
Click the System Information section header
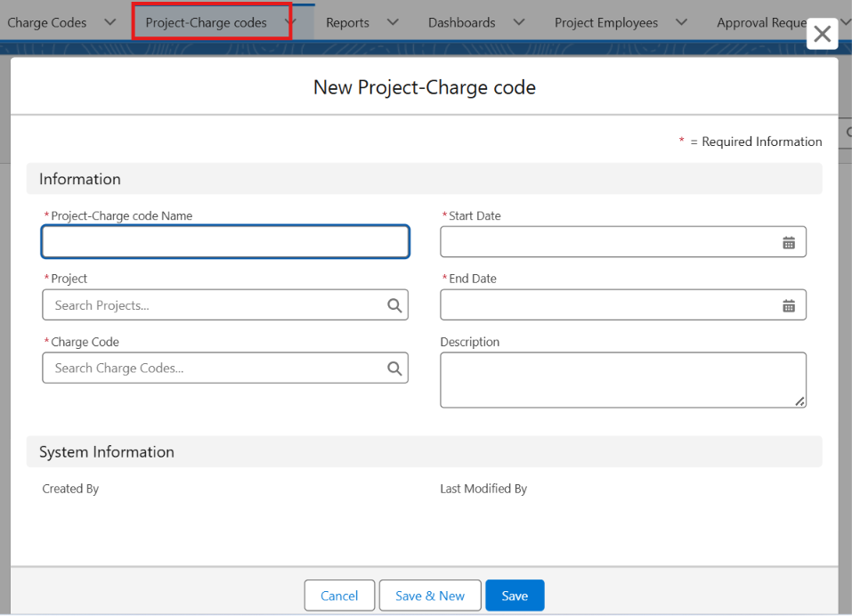coord(425,452)
